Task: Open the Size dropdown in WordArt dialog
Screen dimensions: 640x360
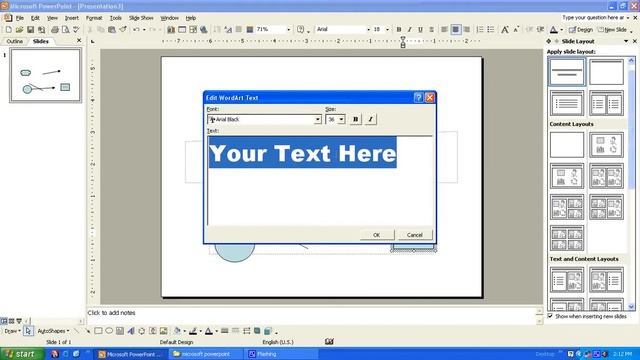Action: [x=341, y=119]
